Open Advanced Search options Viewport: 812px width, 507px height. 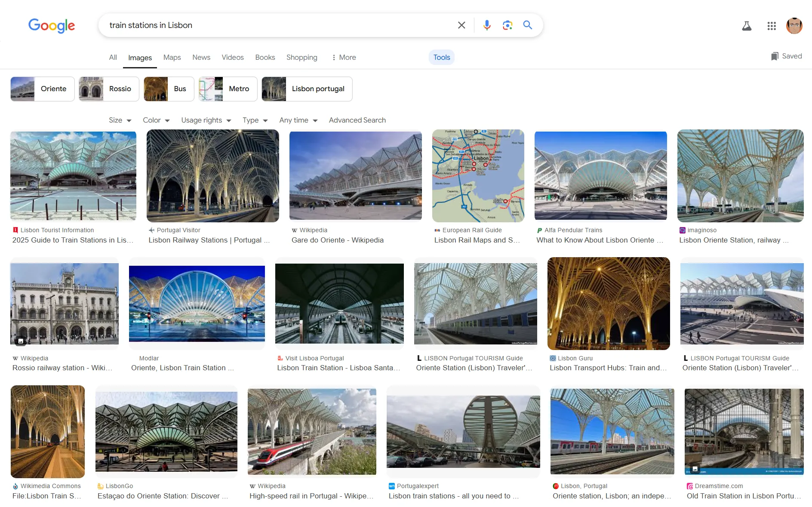point(357,120)
